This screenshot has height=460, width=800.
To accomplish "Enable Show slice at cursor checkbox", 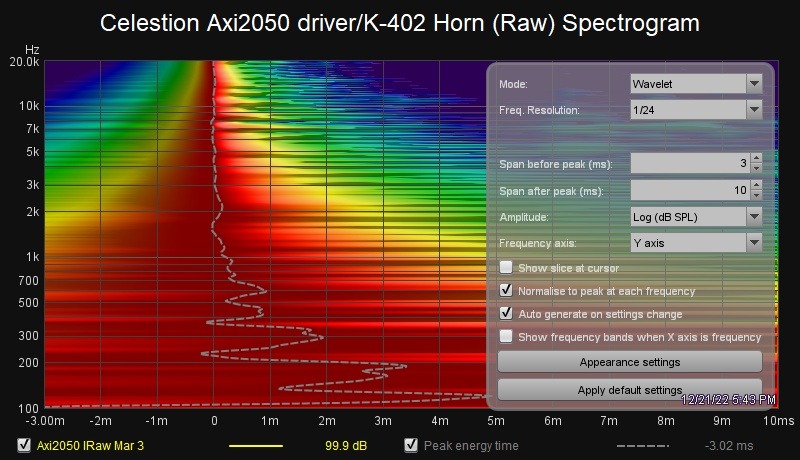I will pyautogui.click(x=506, y=267).
